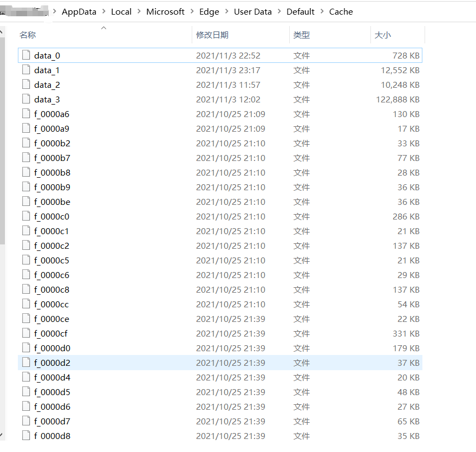
Task: Expand the chevron before AppData in path
Action: [55, 11]
